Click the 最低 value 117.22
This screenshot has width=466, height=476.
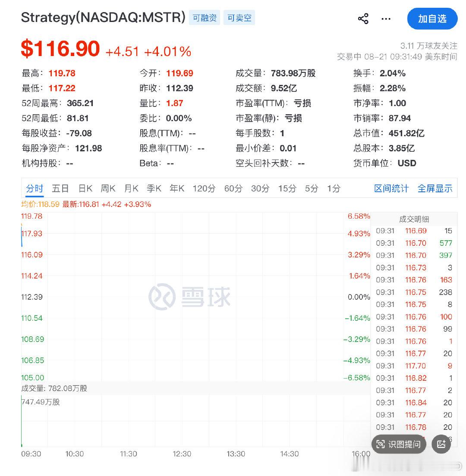click(62, 88)
